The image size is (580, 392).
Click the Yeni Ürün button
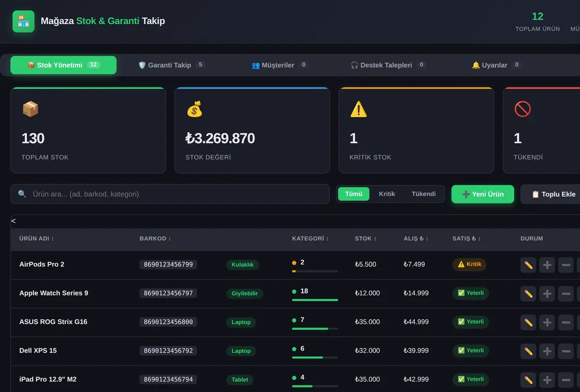pyautogui.click(x=483, y=194)
